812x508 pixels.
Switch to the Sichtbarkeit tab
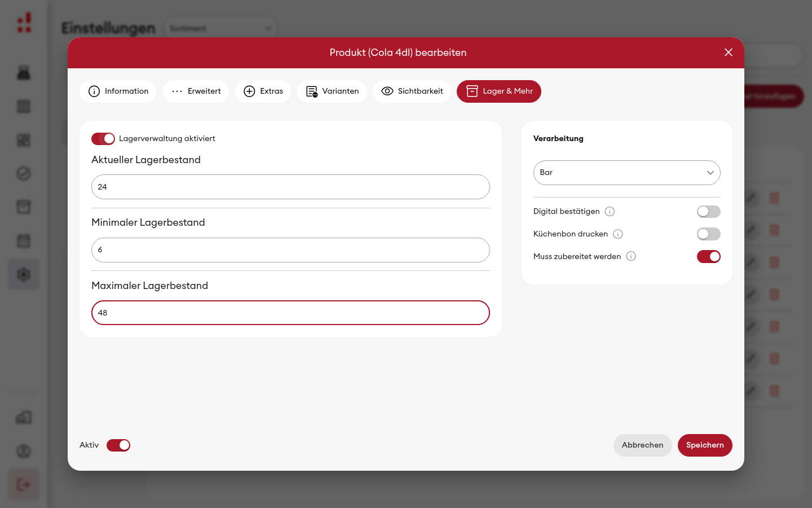(x=412, y=91)
